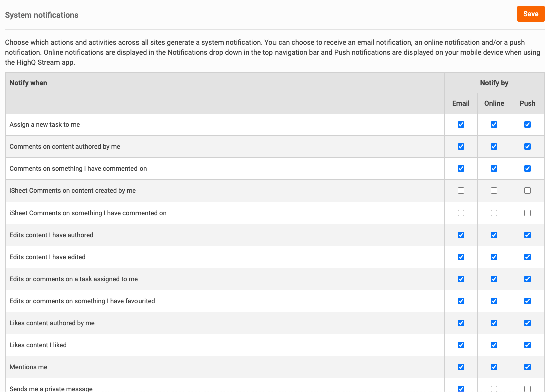Enable Online for iSheet Comments on content created by me
This screenshot has height=392, width=550.
click(x=494, y=191)
